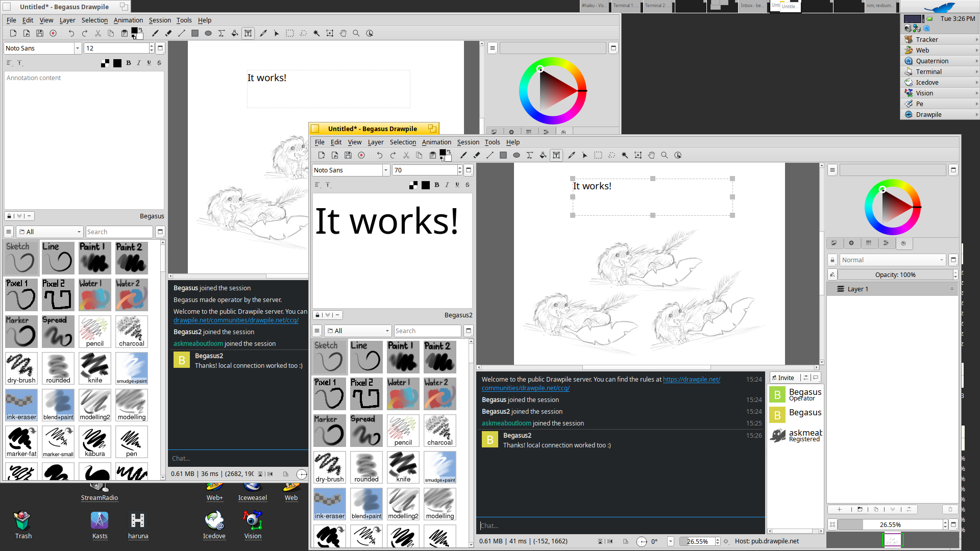Open the Layer menu in front window
The height and width of the screenshot is (551, 980).
pos(375,142)
